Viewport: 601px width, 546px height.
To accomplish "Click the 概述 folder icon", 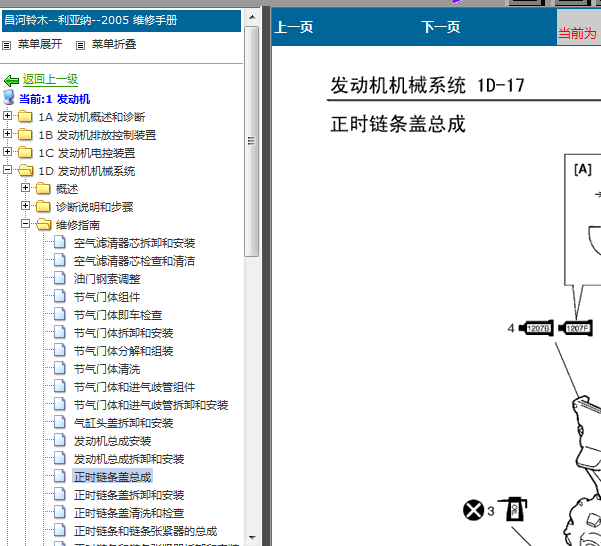I will click(x=43, y=188).
